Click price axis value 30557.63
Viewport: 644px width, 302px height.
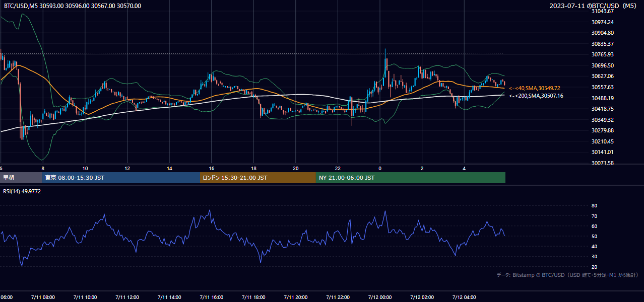tap(603, 87)
